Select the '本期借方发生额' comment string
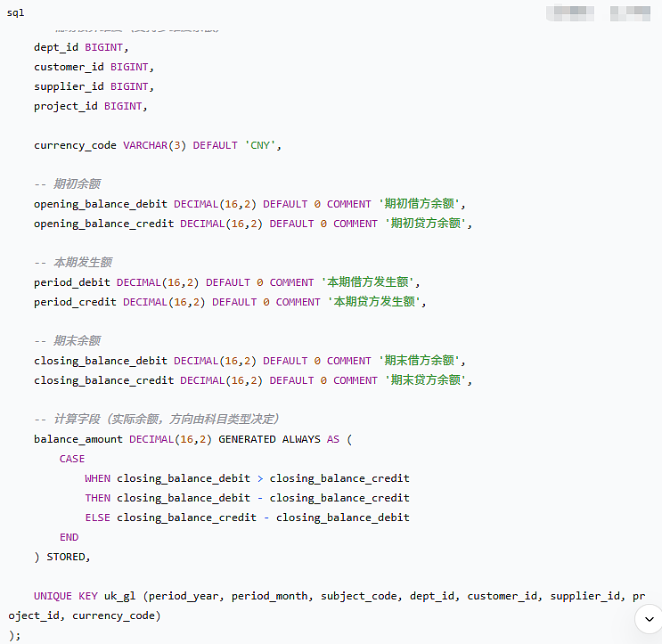The image size is (662, 644). point(368,281)
